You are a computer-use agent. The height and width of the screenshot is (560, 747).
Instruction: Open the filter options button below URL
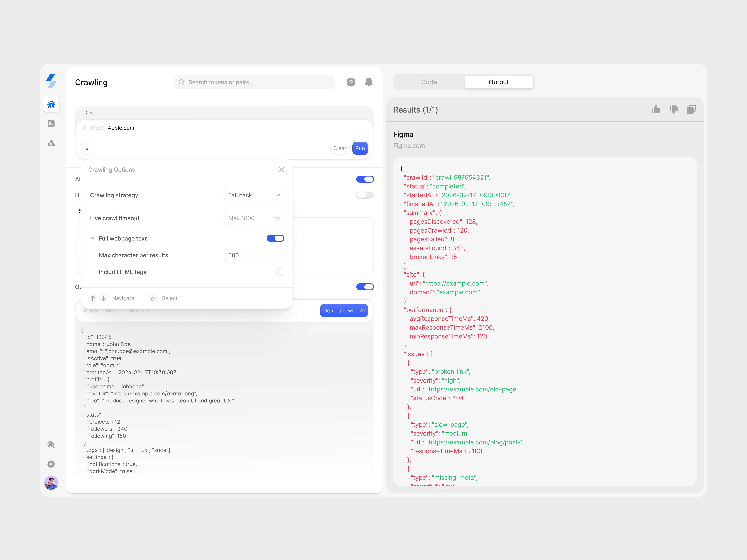[x=87, y=148]
